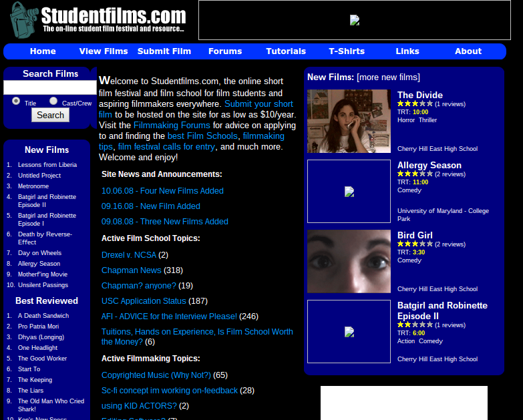Image resolution: width=523 pixels, height=420 pixels.
Task: Select the Title radio button
Action: tap(15, 101)
